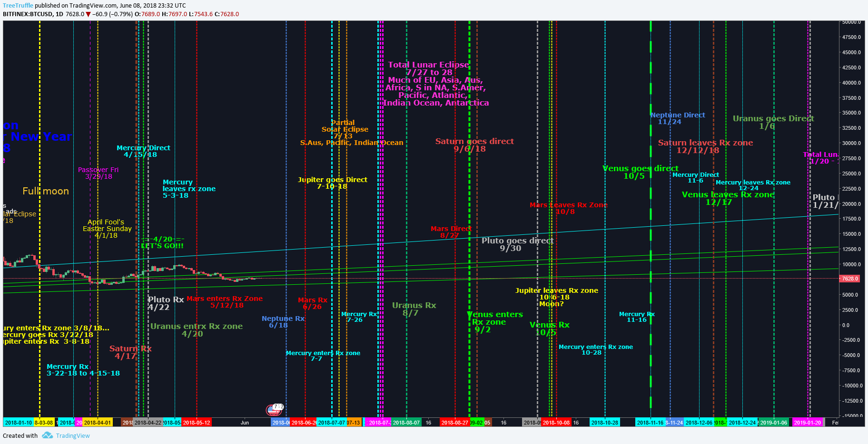Click the Jupiter leaves Rx zone 10-6-18 label
Viewport: 868px width, 444px height.
(x=556, y=297)
